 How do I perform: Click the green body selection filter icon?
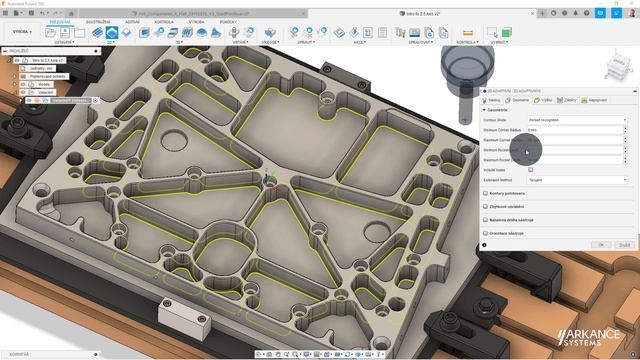click(x=507, y=32)
